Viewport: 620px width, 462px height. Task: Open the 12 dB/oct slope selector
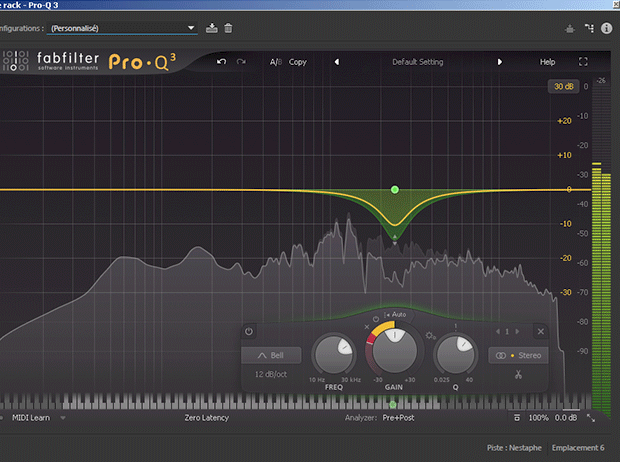271,374
